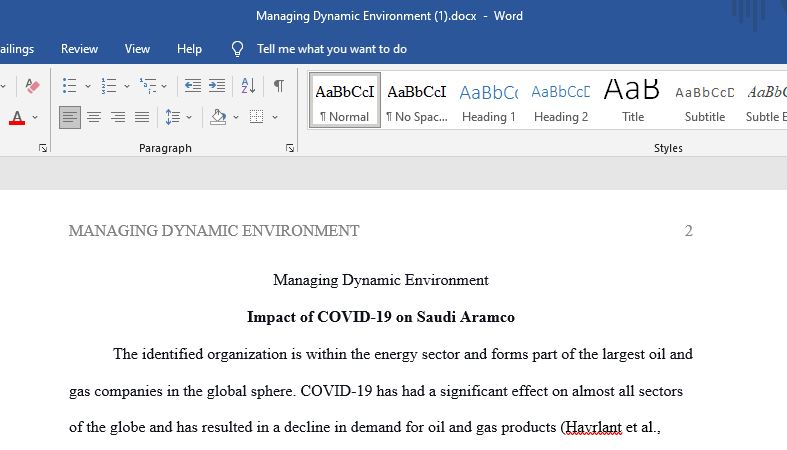Click Line and Paragraph Spacing icon
This screenshot has height=450, width=787.
pos(173,117)
